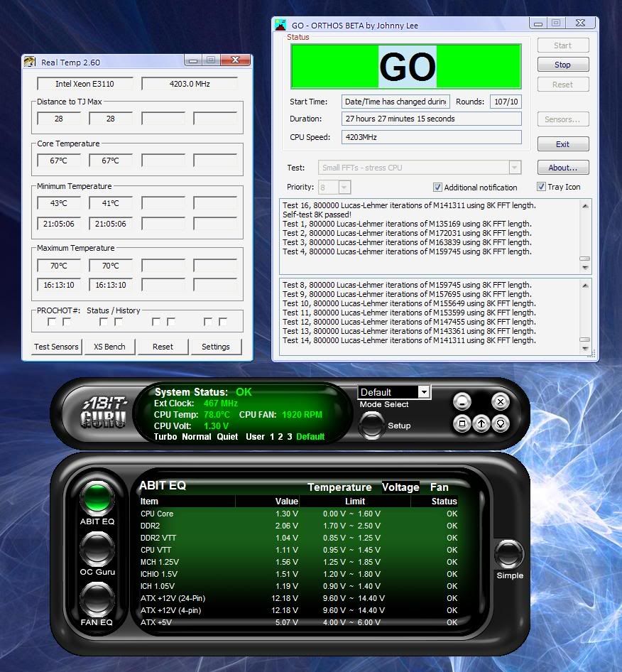Click the CPU Speed field showing 4203MHz

pos(432,137)
